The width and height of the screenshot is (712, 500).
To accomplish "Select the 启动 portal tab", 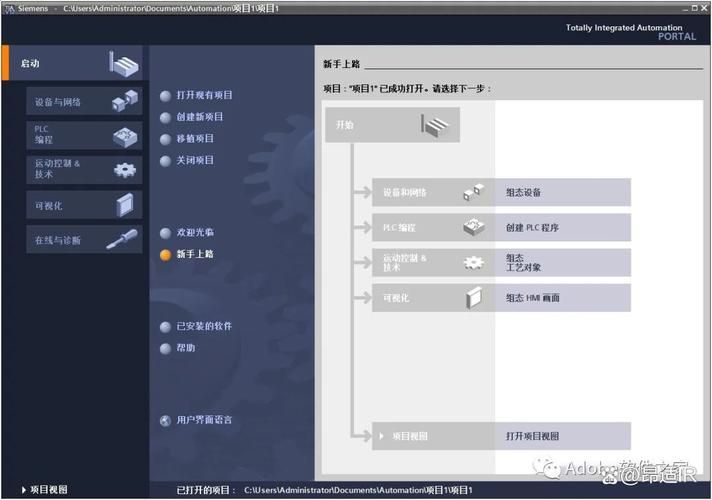I will click(x=73, y=64).
